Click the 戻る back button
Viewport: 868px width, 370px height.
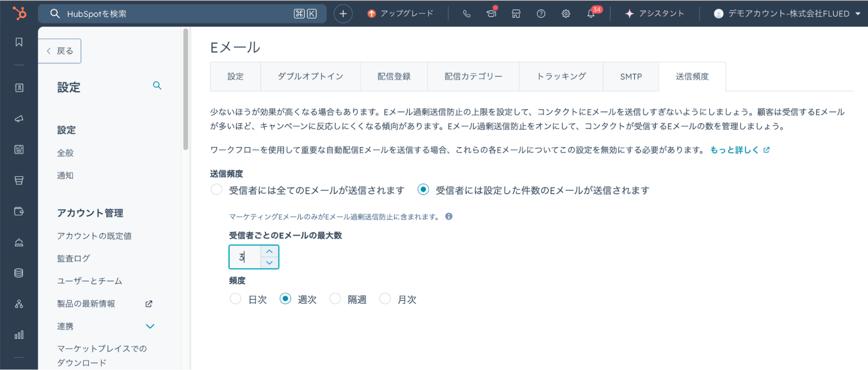(x=60, y=51)
